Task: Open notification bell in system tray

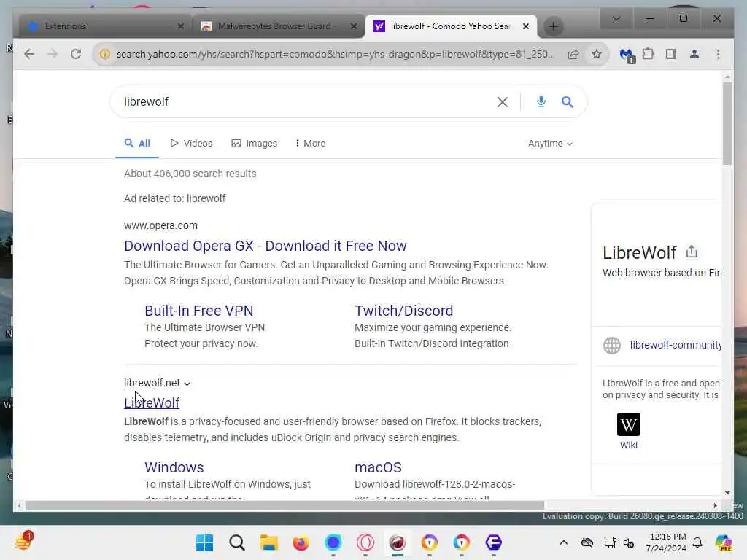Action: point(697,542)
